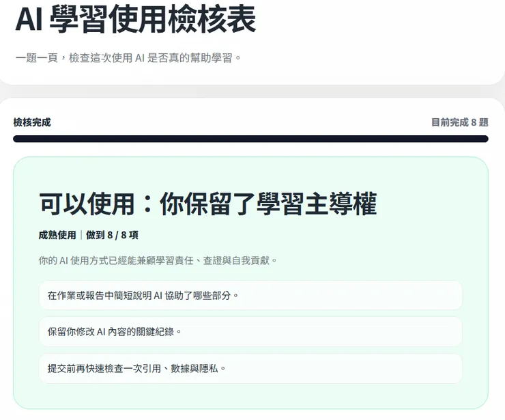Click the summary sentence about 學習責任
Viewport: 505px width, 420px height.
158,260
